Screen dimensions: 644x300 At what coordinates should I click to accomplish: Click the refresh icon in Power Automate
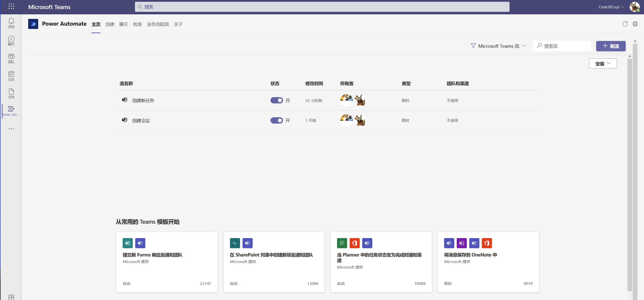click(625, 24)
